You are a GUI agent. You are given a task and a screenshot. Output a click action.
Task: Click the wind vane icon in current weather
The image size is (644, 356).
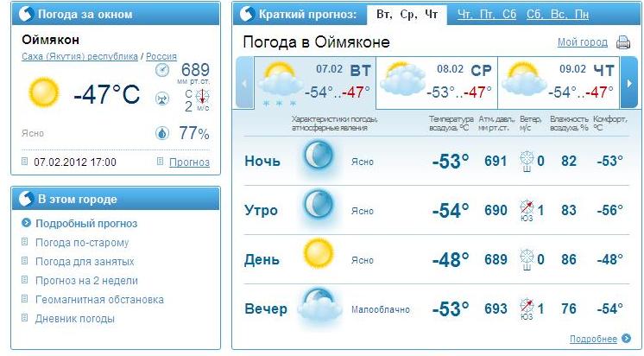click(162, 99)
